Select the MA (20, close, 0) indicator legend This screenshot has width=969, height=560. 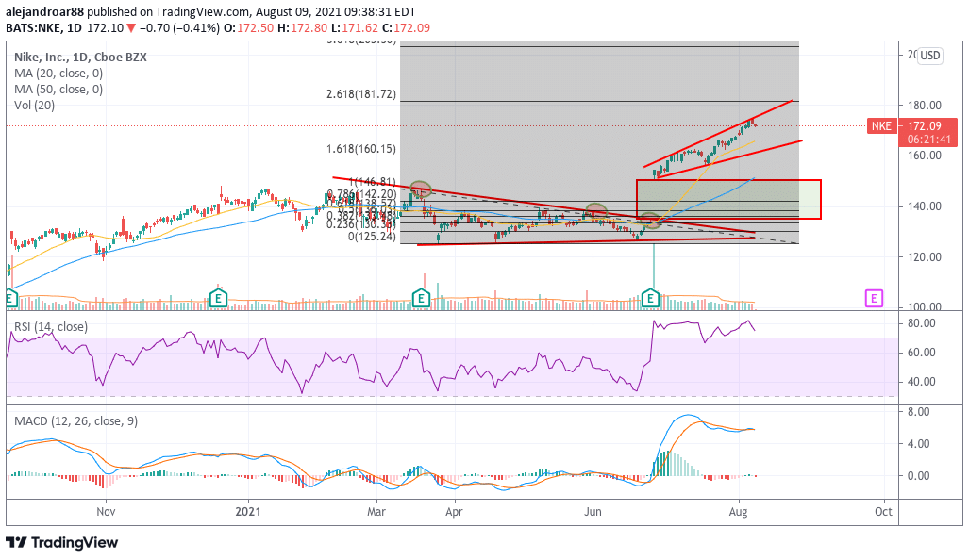58,73
